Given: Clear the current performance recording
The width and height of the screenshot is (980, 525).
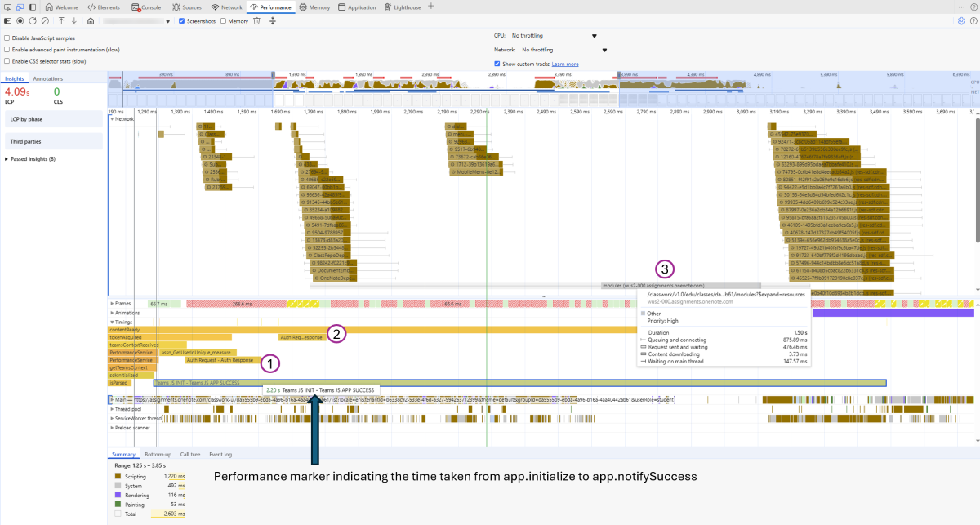Looking at the screenshot, I should tap(45, 21).
